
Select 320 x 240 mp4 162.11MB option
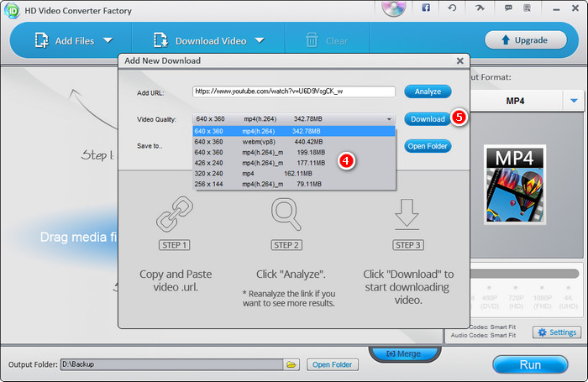294,173
